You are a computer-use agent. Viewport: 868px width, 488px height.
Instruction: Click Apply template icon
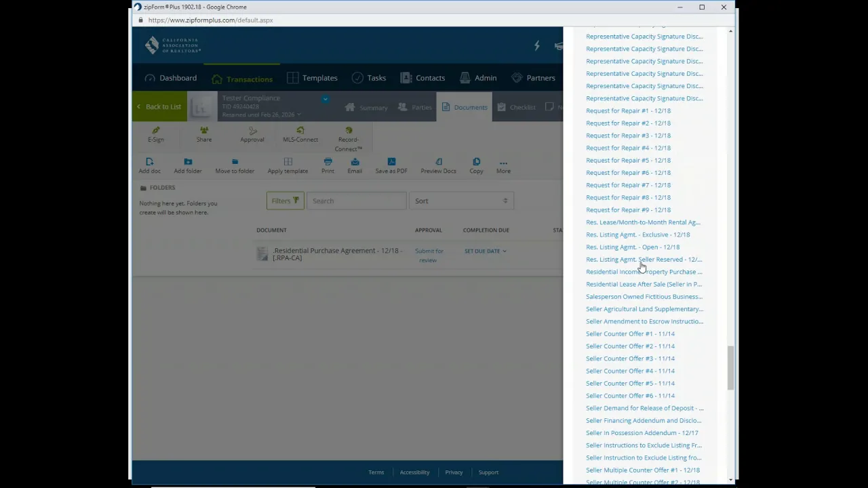pyautogui.click(x=288, y=161)
